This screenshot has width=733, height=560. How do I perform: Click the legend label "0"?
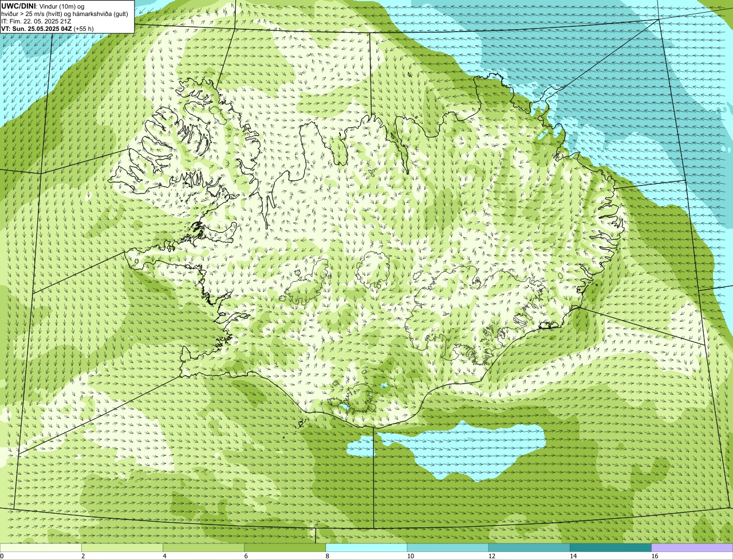point(2,556)
